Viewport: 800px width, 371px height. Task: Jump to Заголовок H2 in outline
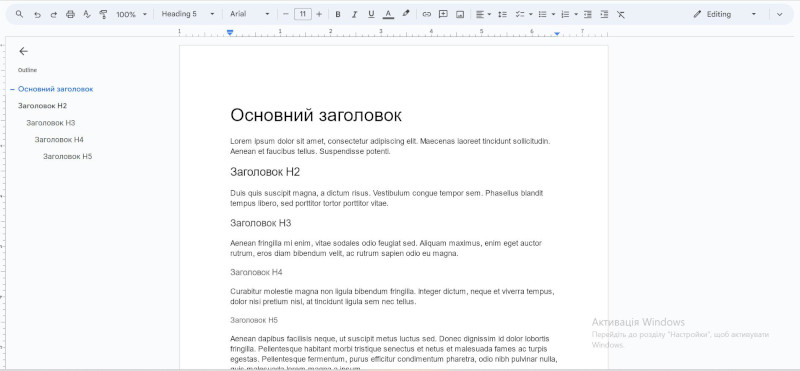(x=42, y=106)
